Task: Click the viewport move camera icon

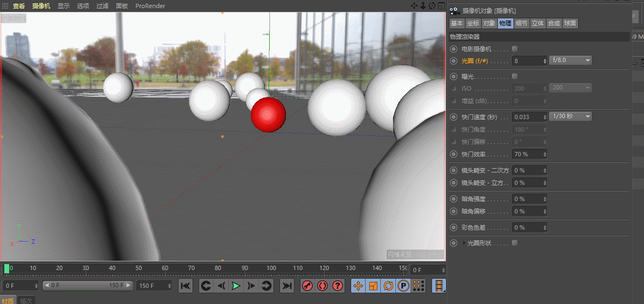Action: click(414, 6)
